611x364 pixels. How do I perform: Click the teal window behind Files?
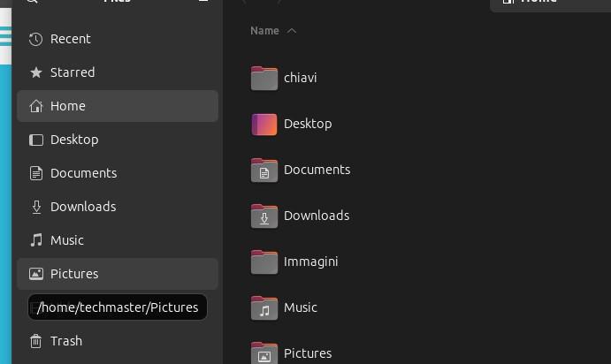[5, 177]
